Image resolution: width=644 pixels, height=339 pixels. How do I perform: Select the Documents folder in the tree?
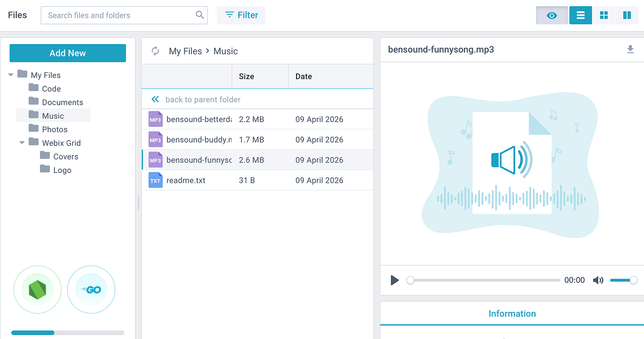pos(62,102)
